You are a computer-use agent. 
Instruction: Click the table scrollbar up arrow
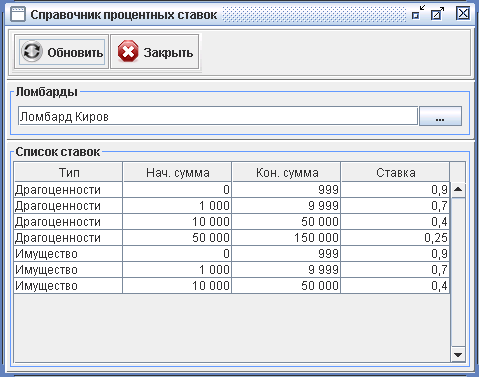(458, 189)
